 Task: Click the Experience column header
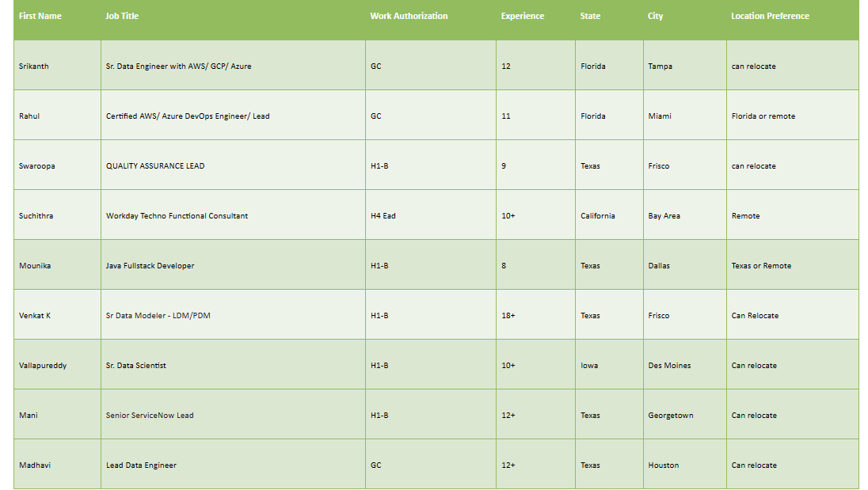click(x=521, y=16)
